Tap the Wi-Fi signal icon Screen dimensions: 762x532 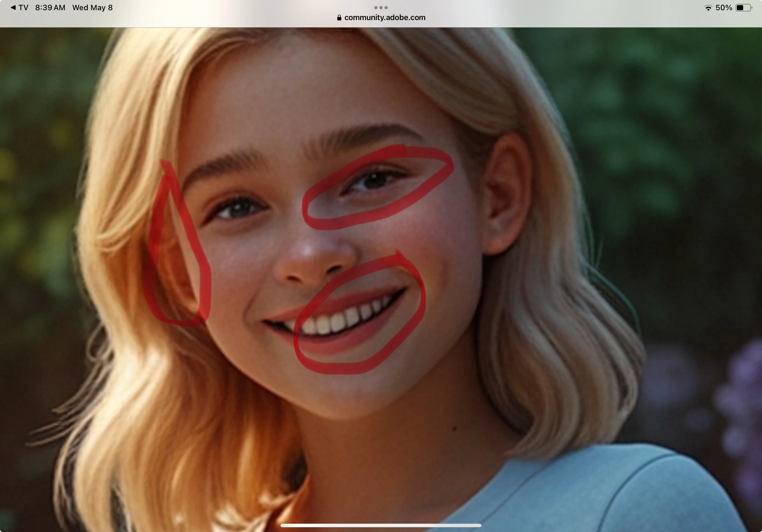(x=708, y=8)
